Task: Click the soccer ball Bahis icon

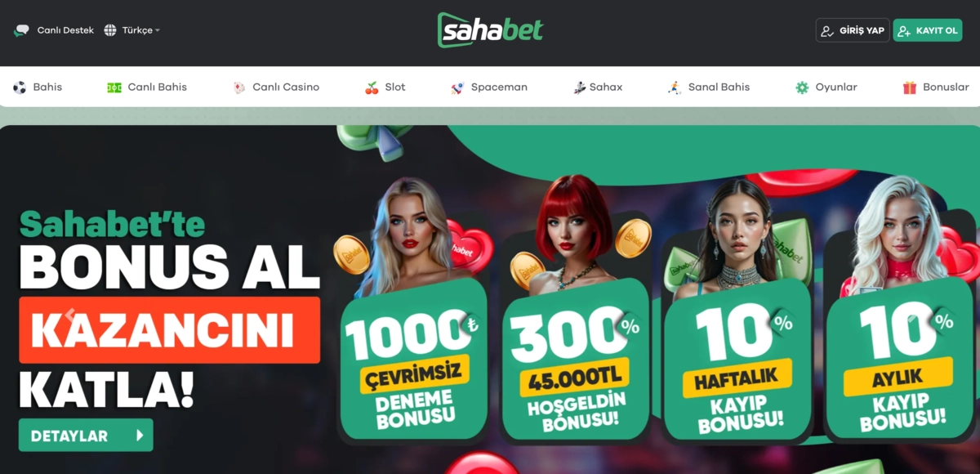Action: tap(20, 87)
